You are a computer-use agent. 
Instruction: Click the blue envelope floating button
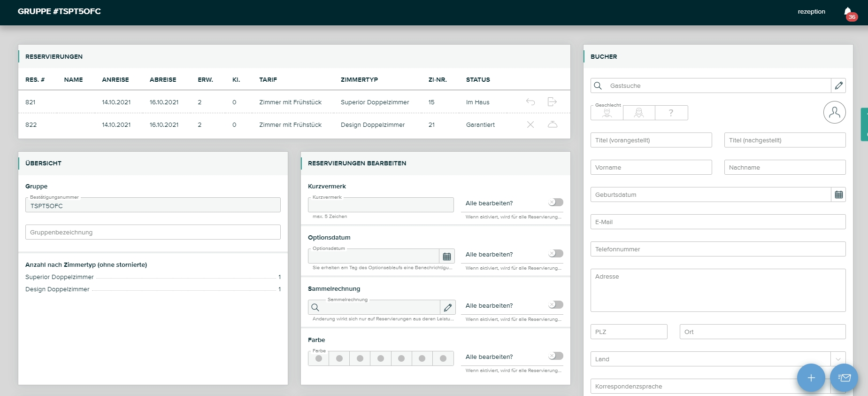844,378
